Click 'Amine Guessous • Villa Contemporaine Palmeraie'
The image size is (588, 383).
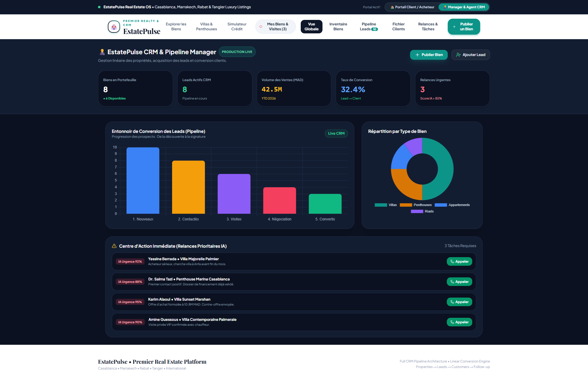point(192,320)
